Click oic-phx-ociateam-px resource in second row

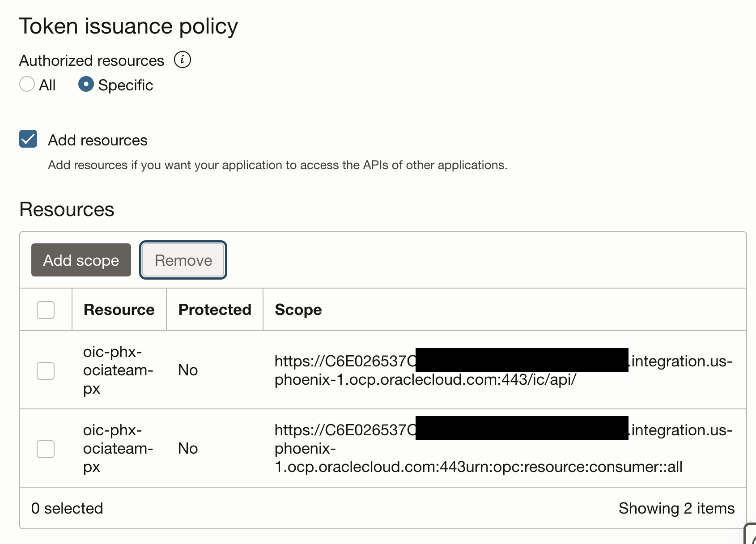click(118, 448)
